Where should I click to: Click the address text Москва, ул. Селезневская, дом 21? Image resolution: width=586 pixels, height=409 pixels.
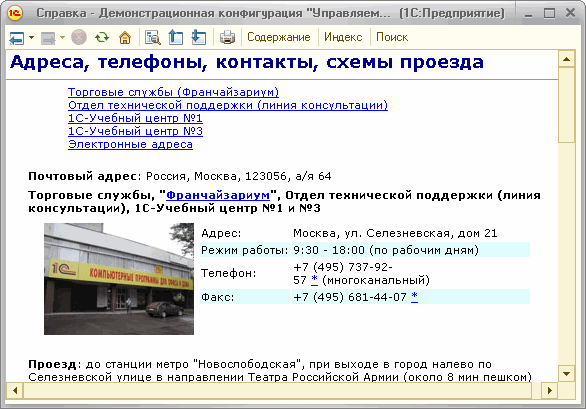coord(395,233)
